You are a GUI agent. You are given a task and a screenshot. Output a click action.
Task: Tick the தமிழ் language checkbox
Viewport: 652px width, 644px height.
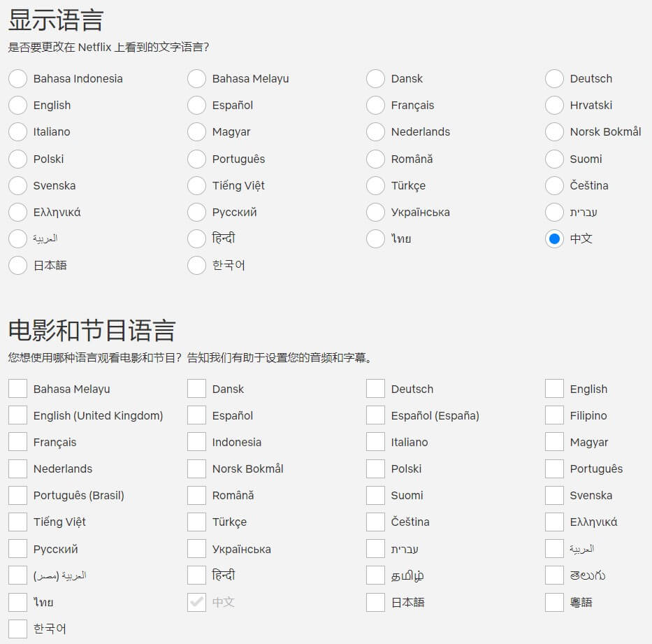375,575
